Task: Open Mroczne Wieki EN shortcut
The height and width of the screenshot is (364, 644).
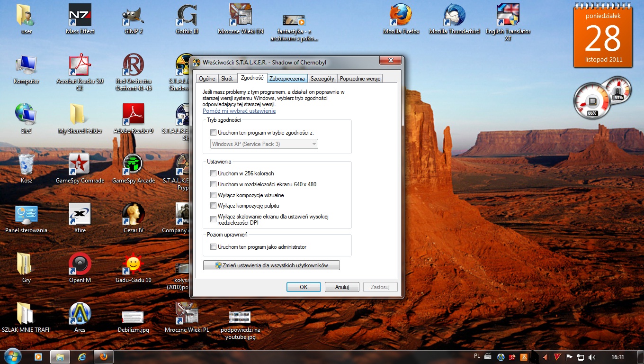Action: pyautogui.click(x=241, y=19)
